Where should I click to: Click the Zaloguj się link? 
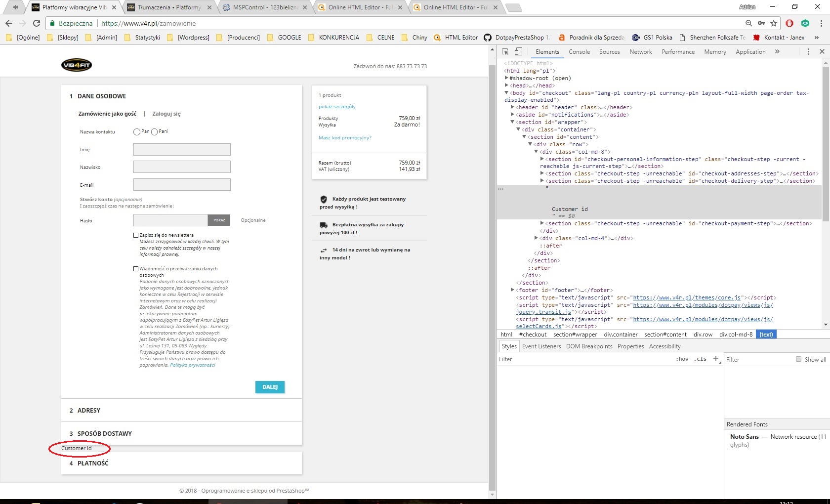click(166, 114)
